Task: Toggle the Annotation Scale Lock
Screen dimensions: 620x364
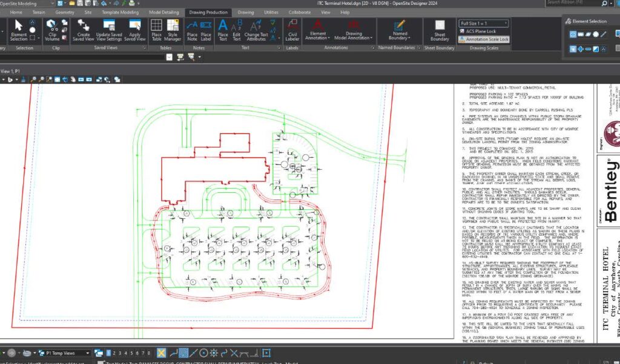Action: pyautogui.click(x=484, y=37)
